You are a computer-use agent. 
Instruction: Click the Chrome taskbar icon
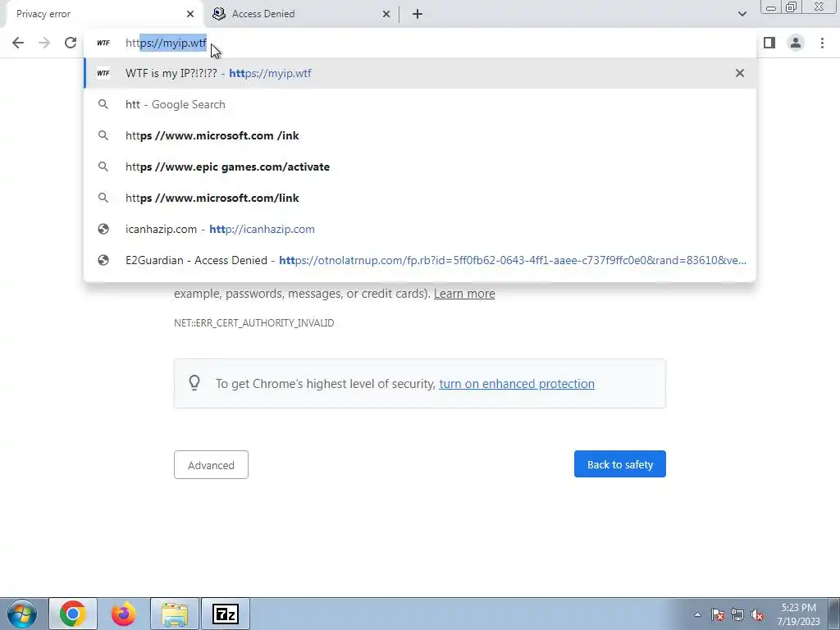[x=73, y=614]
